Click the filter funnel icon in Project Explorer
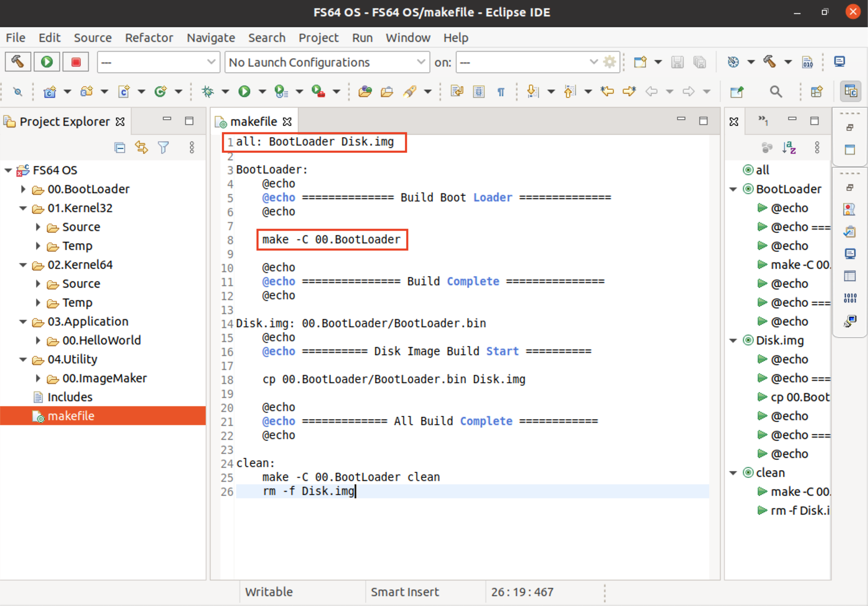This screenshot has height=606, width=868. coord(163,148)
